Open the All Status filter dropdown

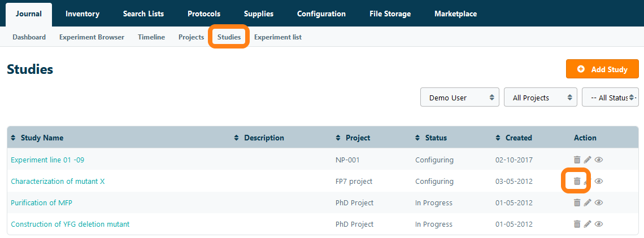[610, 98]
